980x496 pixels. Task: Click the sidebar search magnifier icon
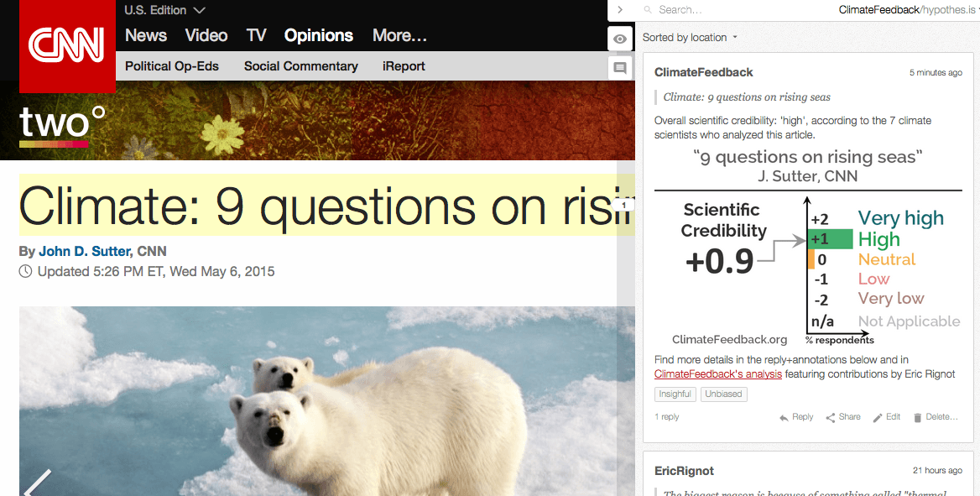tap(648, 10)
